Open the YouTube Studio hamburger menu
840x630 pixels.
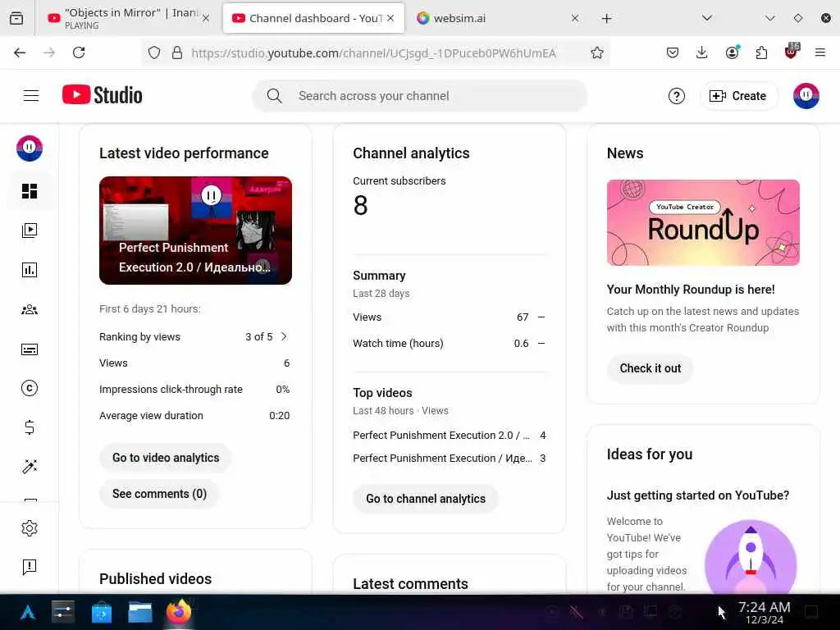[31, 96]
